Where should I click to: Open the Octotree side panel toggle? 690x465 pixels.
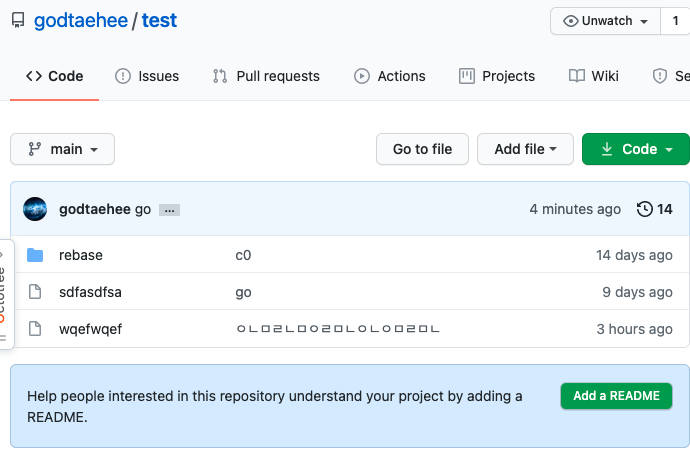point(5,293)
